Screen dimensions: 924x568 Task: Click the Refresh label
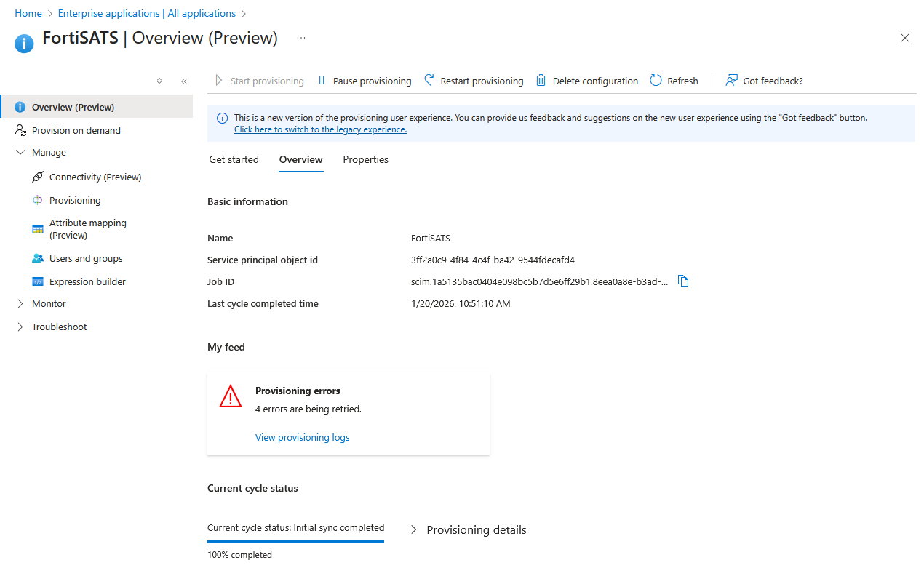[682, 81]
